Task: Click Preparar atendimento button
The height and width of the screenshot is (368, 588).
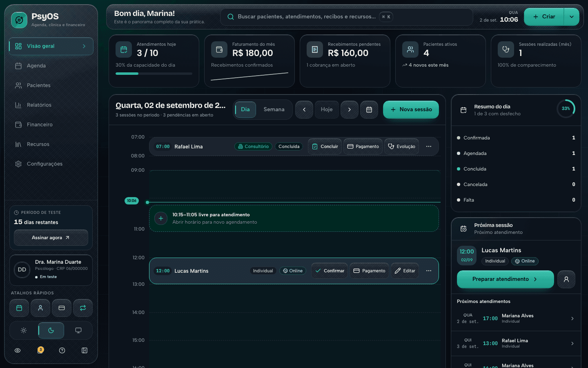Action: pyautogui.click(x=505, y=279)
